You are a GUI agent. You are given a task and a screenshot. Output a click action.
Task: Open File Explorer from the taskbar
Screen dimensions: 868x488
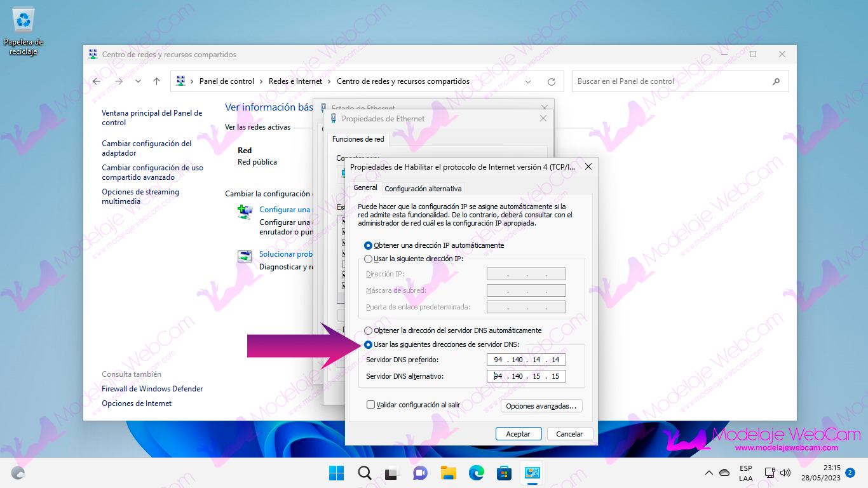tap(449, 473)
